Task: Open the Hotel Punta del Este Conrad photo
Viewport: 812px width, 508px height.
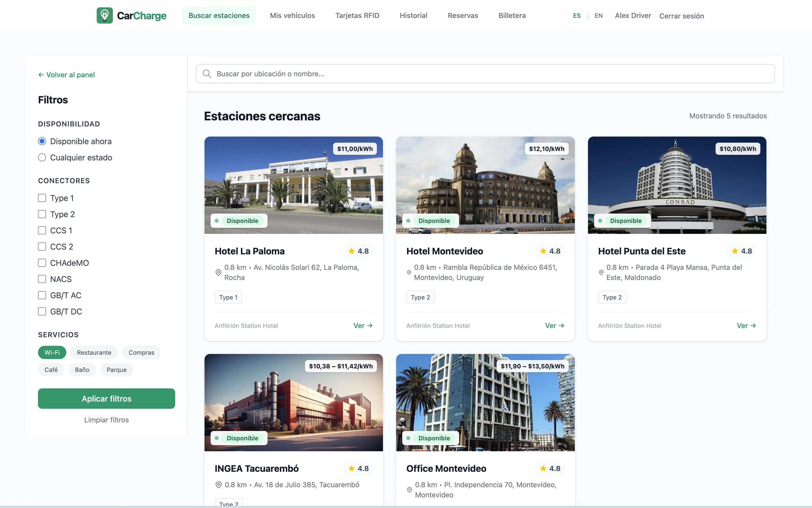Action: [x=677, y=185]
